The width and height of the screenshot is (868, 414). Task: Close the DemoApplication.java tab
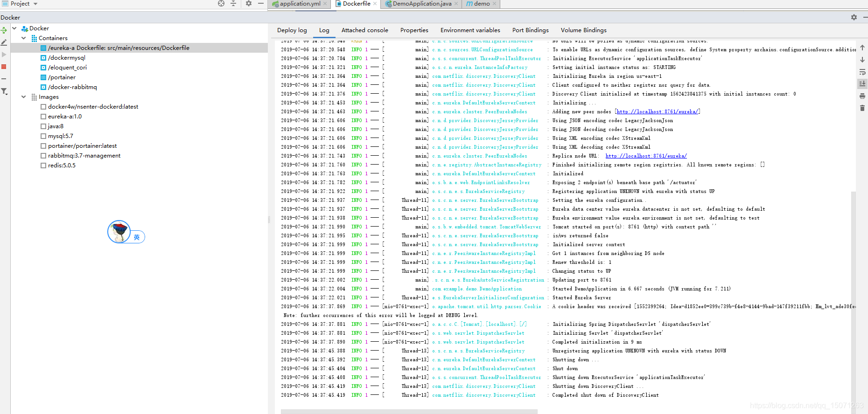point(456,4)
